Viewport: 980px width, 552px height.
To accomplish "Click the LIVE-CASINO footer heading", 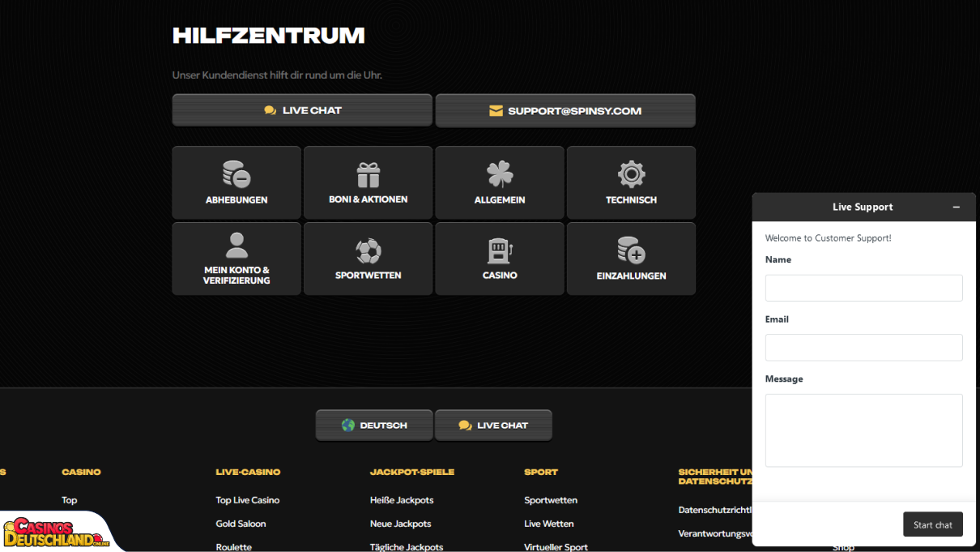I will [248, 472].
